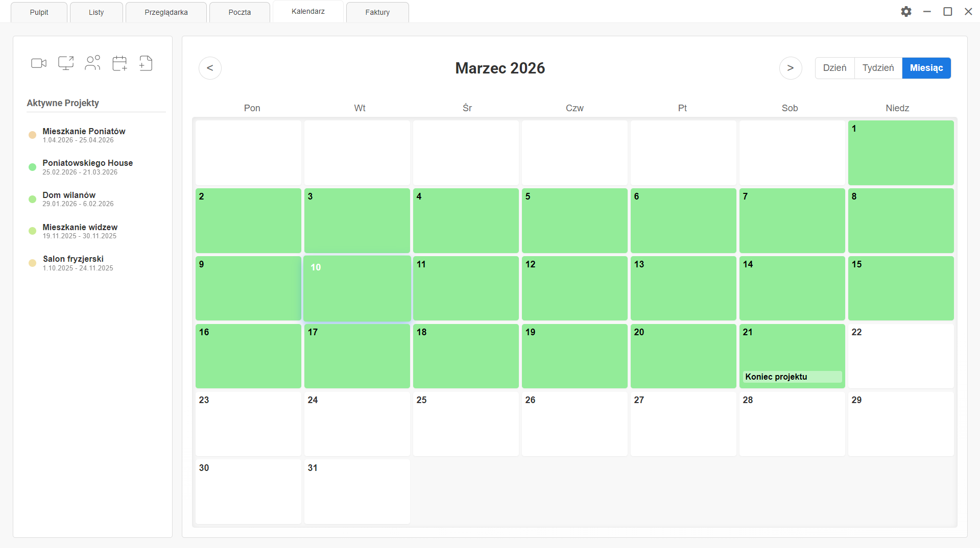This screenshot has height=548, width=980.
Task: Open the contacts people icon
Action: point(92,63)
